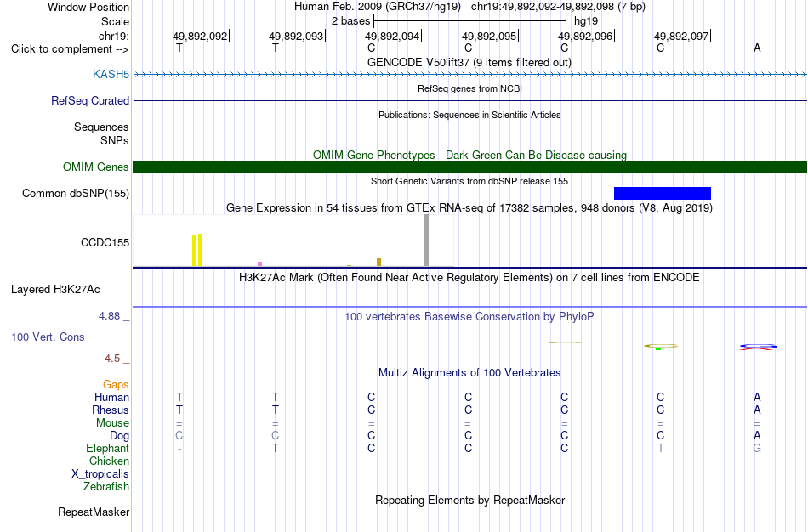Click the 'Publications: Sequences in Scientific Articles' title

point(469,115)
